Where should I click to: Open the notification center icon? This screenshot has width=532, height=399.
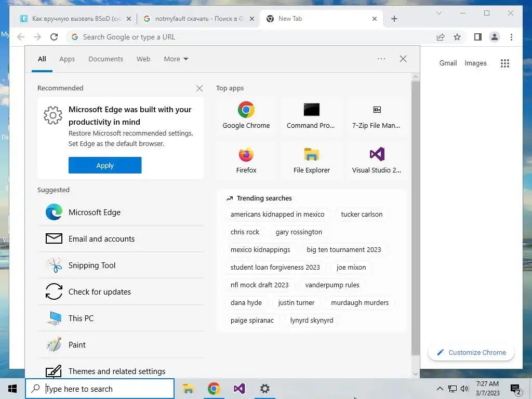[516, 389]
